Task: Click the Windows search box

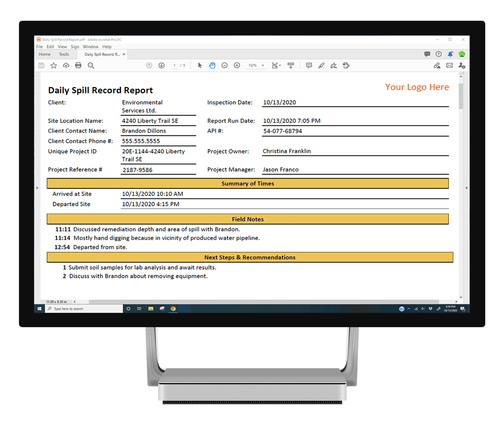Action: (x=84, y=309)
